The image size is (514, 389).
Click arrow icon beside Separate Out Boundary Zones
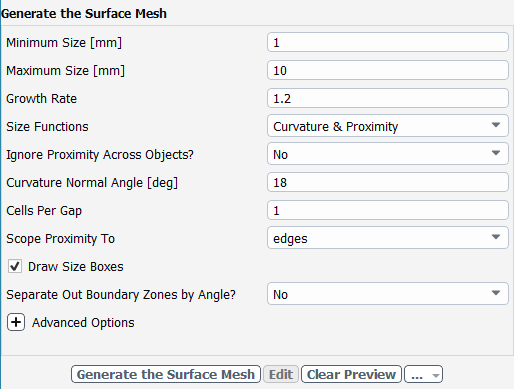[x=496, y=293]
